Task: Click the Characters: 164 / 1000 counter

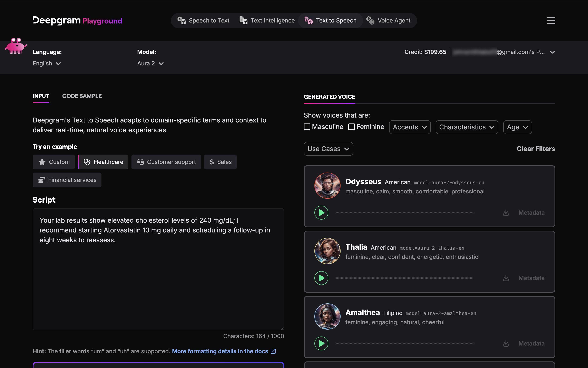Action: [253, 336]
